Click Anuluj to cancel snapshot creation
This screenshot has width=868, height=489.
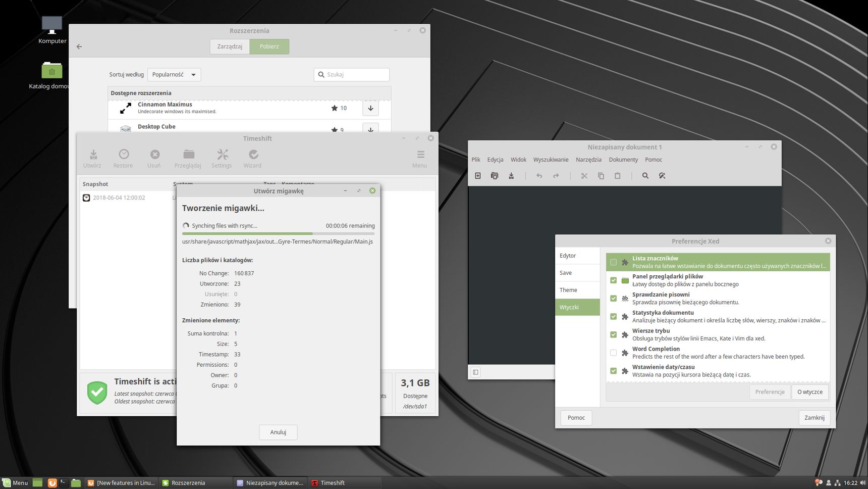point(278,432)
